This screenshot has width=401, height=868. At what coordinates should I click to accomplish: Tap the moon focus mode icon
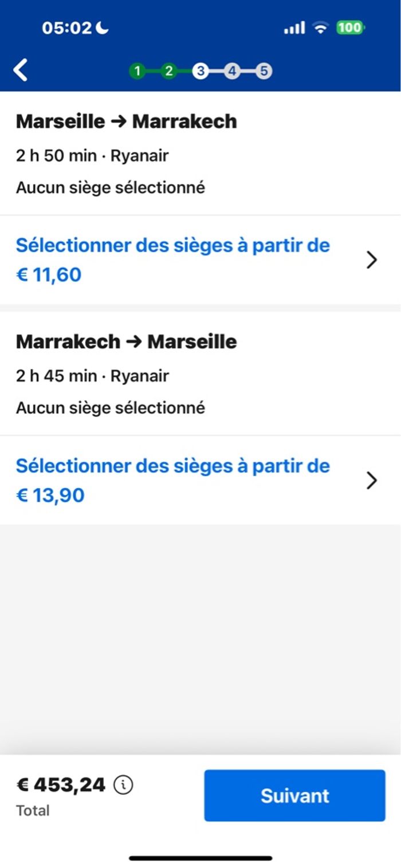click(103, 28)
